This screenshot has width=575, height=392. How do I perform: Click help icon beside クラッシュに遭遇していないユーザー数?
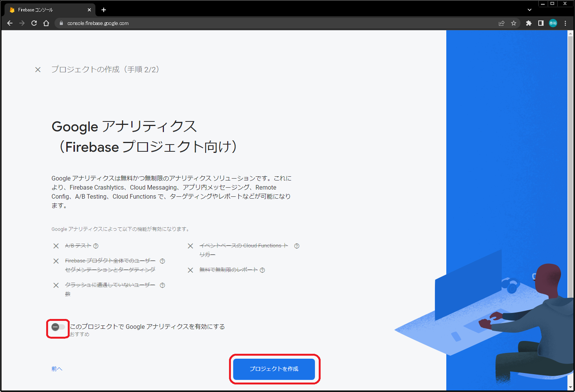tap(162, 285)
